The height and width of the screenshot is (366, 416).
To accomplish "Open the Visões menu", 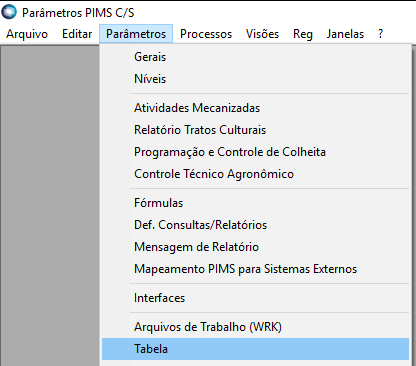I will [262, 34].
